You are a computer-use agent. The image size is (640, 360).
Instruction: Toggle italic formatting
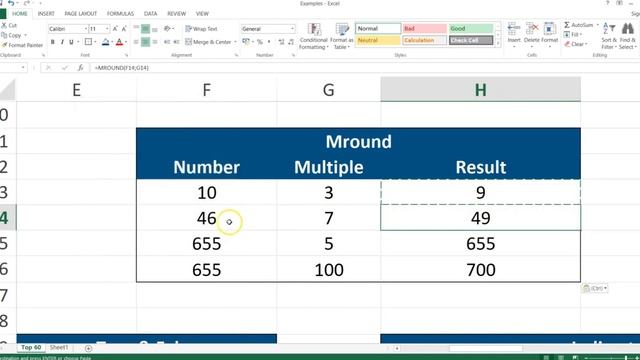pyautogui.click(x=62, y=42)
